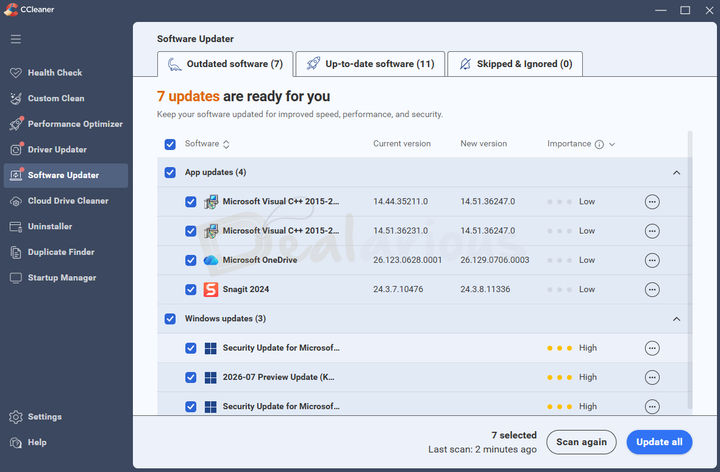720x472 pixels.
Task: Switch to Outdated software (7) tab
Action: 225,64
